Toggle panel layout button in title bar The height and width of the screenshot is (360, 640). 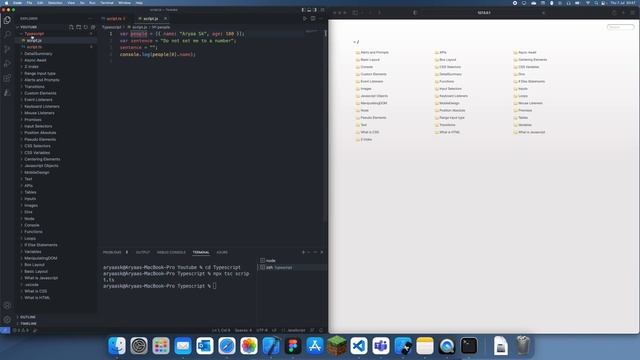pyautogui.click(x=309, y=10)
